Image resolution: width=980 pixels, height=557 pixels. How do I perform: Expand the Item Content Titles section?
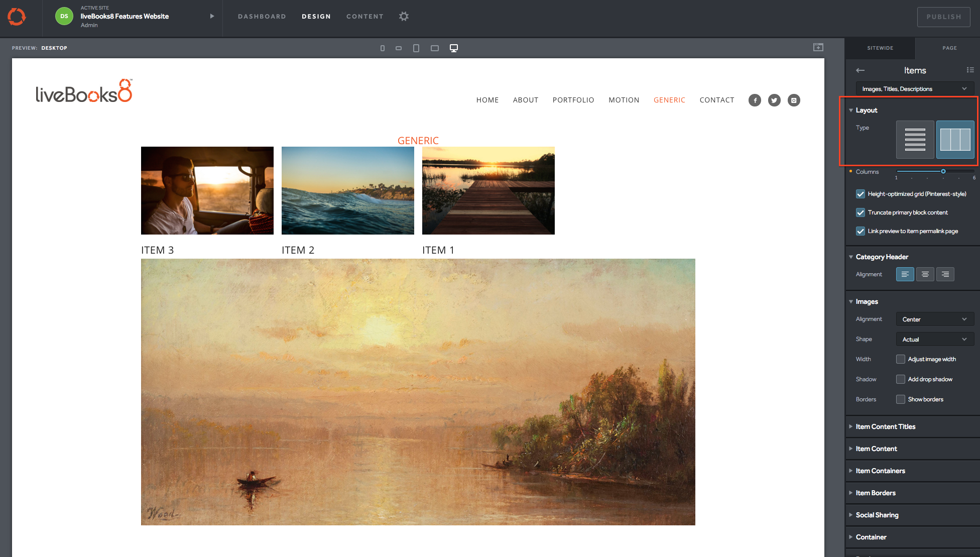coord(885,426)
